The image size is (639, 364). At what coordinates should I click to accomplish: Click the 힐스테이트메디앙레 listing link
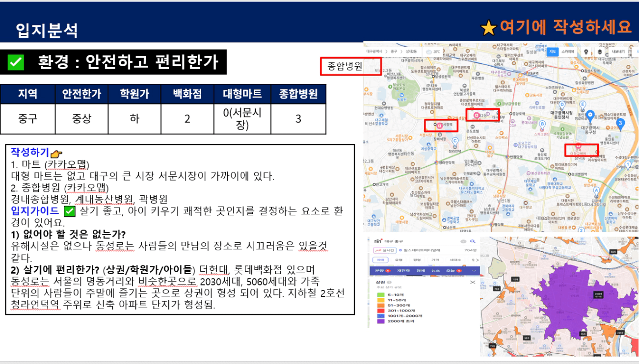tap(422, 250)
